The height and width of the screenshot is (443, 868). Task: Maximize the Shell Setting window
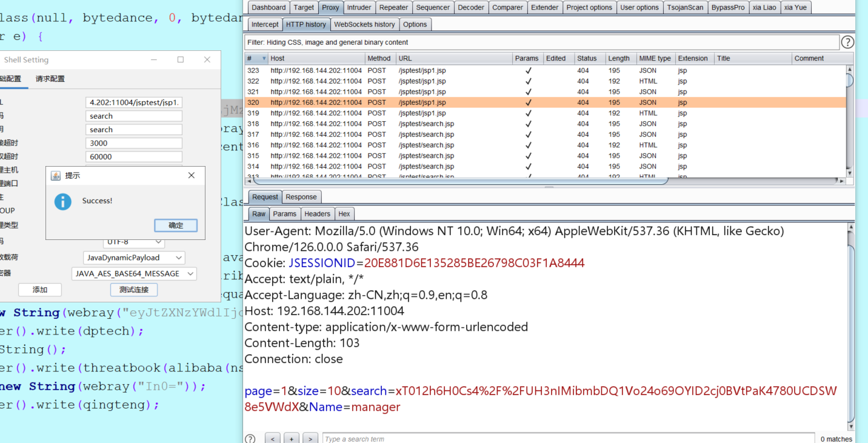coord(181,59)
